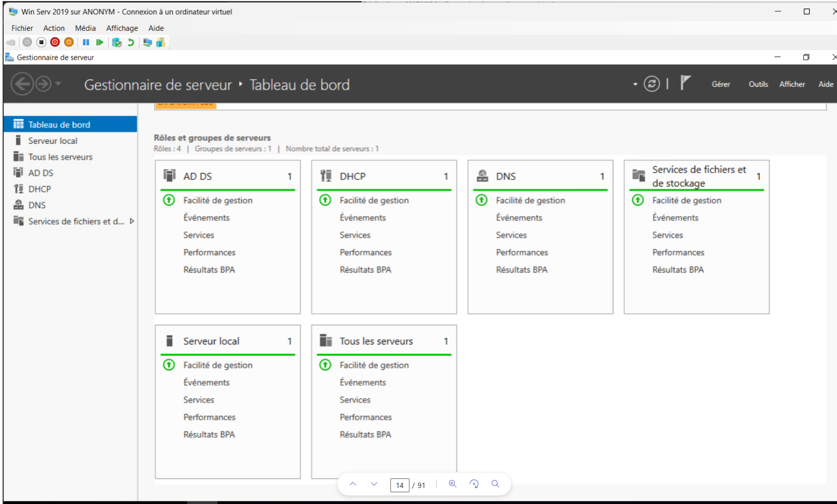Open the small dropdown arrow before refresh
Image resolution: width=837 pixels, height=504 pixels.
[x=635, y=84]
